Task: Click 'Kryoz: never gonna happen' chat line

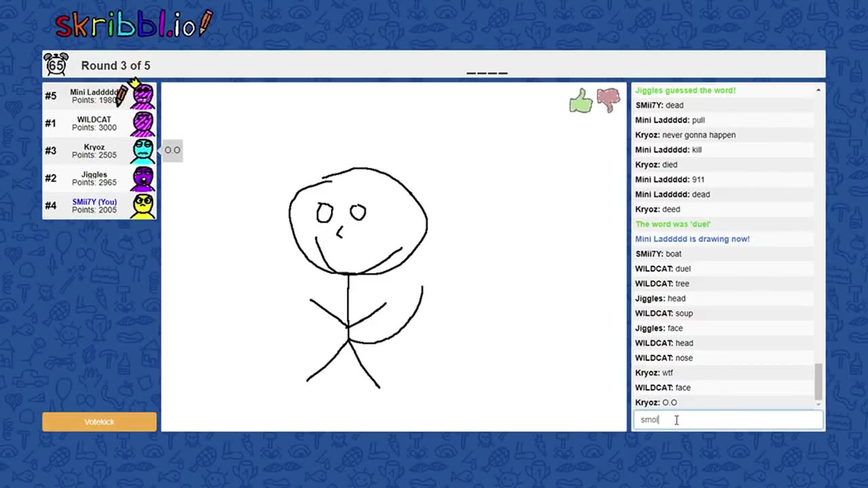Action: (x=685, y=135)
